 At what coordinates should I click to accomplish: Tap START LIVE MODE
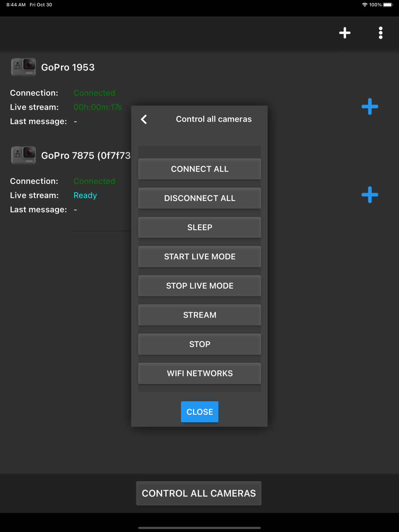click(199, 256)
